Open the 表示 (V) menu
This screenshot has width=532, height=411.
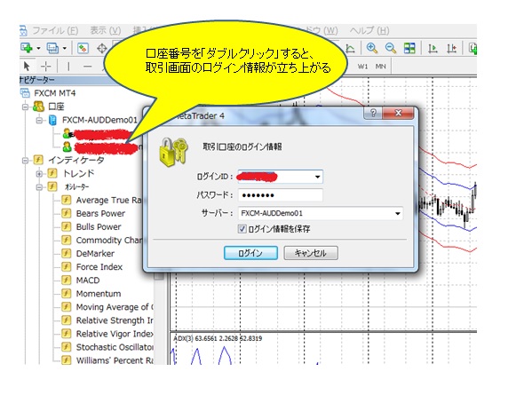click(105, 31)
